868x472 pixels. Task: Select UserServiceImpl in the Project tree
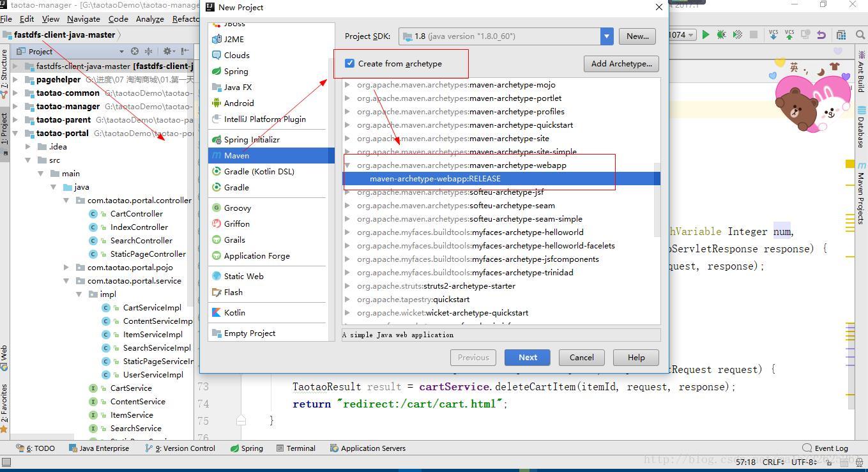153,375
